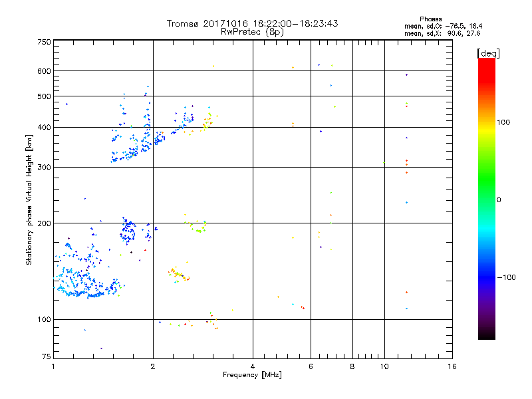Click the x-axis tick label '16'
Screen dimensions: 532x399
tap(452, 366)
